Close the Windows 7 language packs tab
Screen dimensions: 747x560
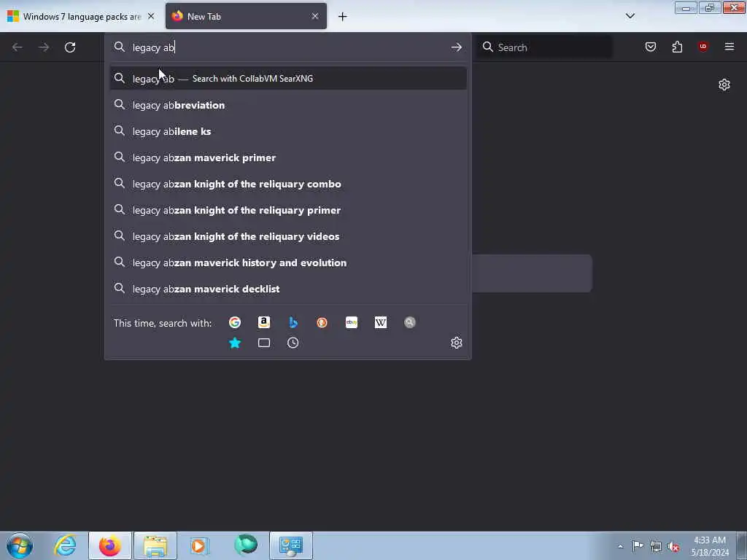(x=151, y=16)
